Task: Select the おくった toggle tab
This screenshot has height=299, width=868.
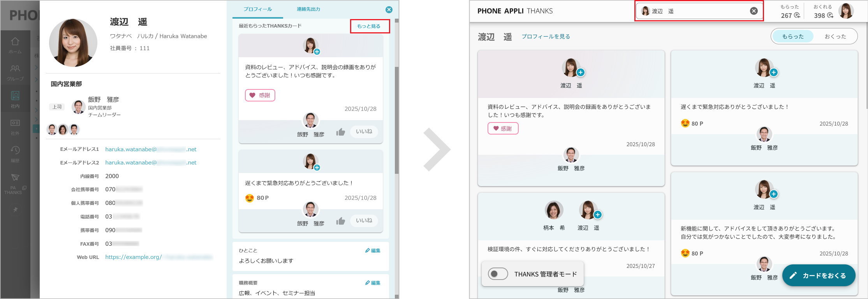Action: [x=835, y=36]
